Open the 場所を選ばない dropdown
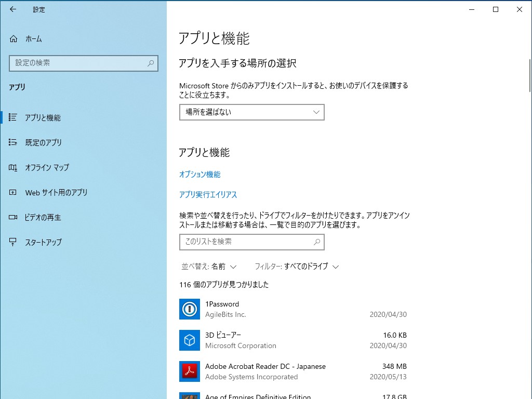532x399 pixels. tap(252, 112)
